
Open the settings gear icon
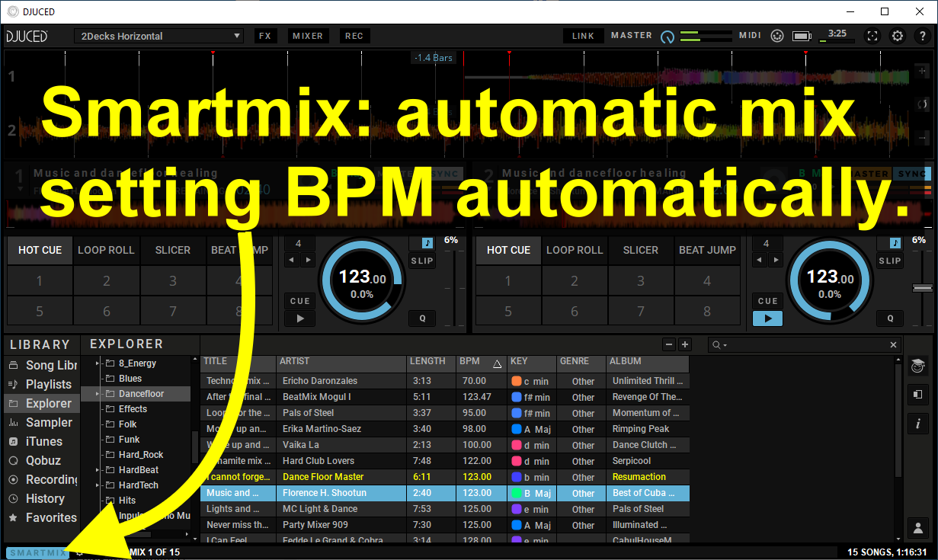coord(898,36)
